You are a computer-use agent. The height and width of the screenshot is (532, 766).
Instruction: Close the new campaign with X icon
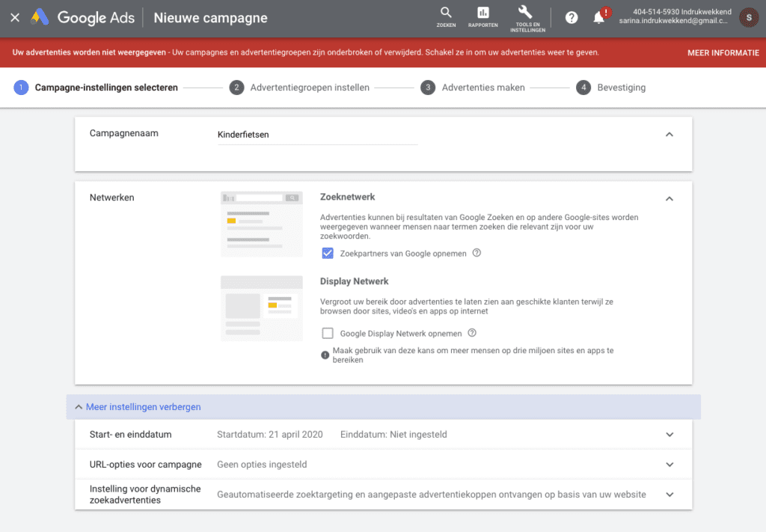tap(15, 17)
